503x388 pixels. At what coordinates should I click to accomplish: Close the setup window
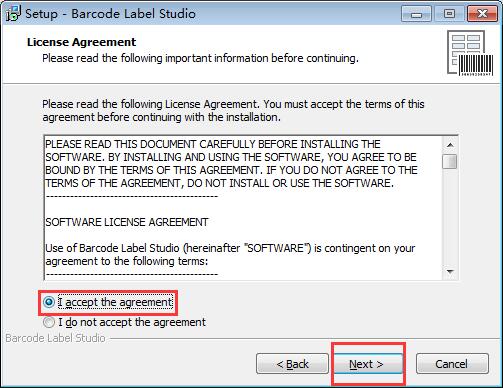pyautogui.click(x=482, y=14)
